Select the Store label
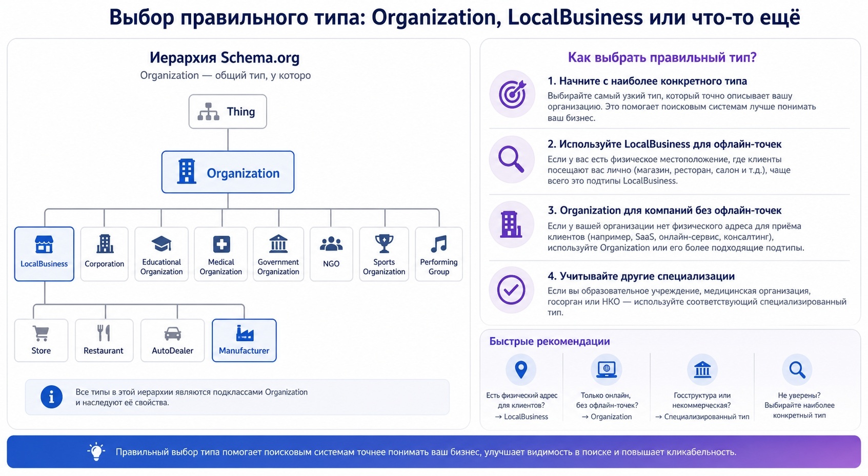This screenshot has width=868, height=476. pyautogui.click(x=41, y=351)
